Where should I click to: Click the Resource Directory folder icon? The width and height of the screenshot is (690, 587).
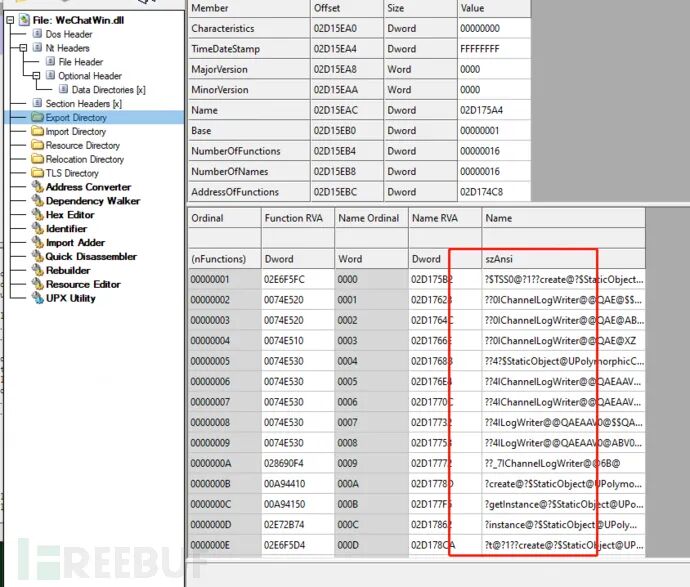click(38, 145)
